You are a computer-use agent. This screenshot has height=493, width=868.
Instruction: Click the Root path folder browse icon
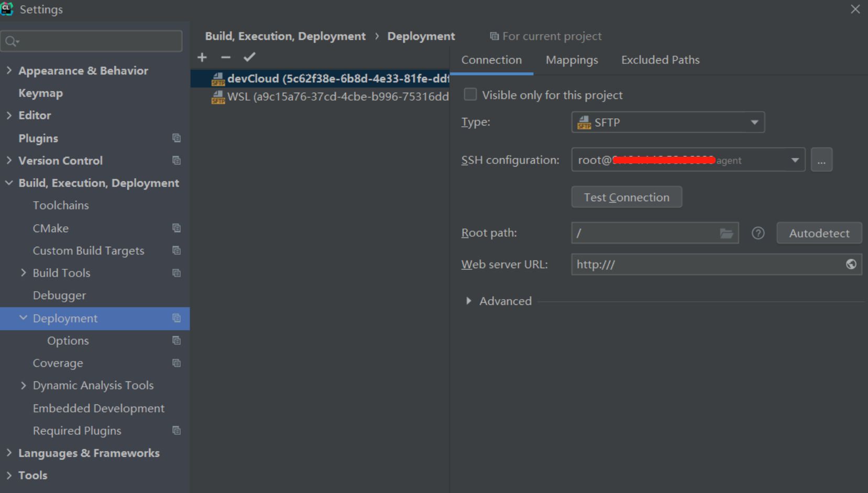tap(726, 233)
